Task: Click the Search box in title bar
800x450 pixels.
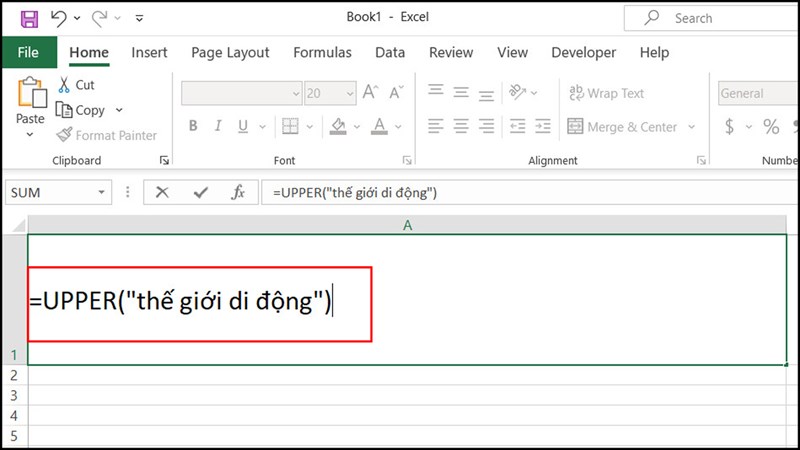Action: [x=712, y=18]
